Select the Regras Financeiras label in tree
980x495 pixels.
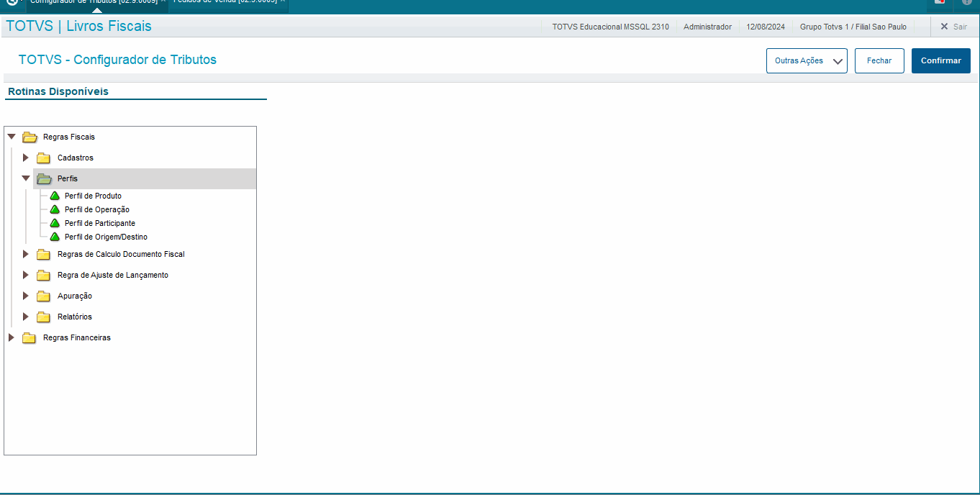pos(77,337)
